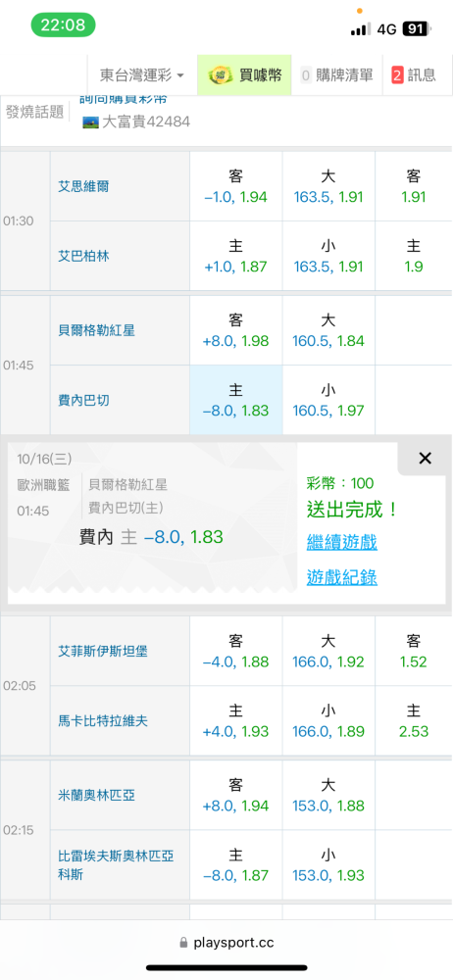Image resolution: width=453 pixels, height=980 pixels.
Task: Close the bet confirmation slip
Action: click(x=425, y=458)
